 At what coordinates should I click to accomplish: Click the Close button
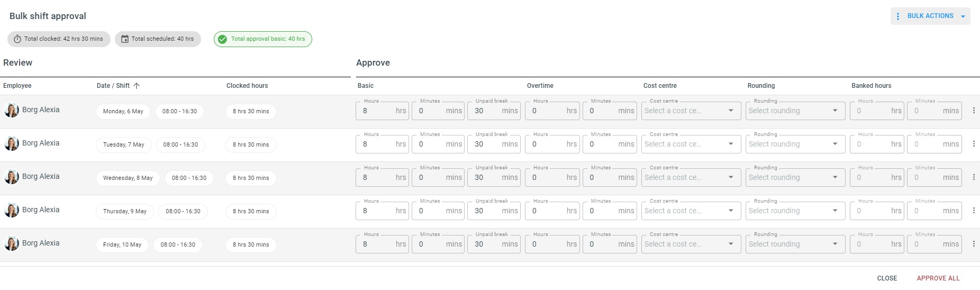[887, 278]
